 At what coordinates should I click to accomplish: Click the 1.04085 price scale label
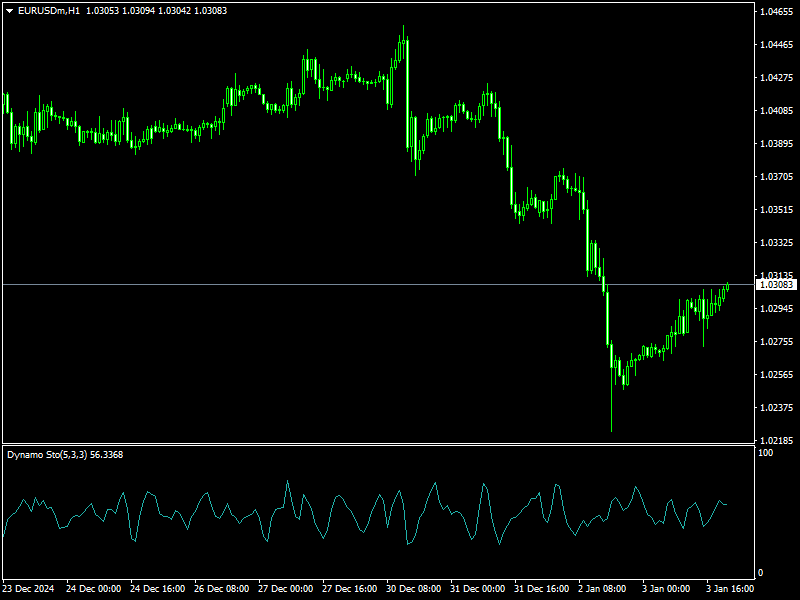[x=777, y=111]
